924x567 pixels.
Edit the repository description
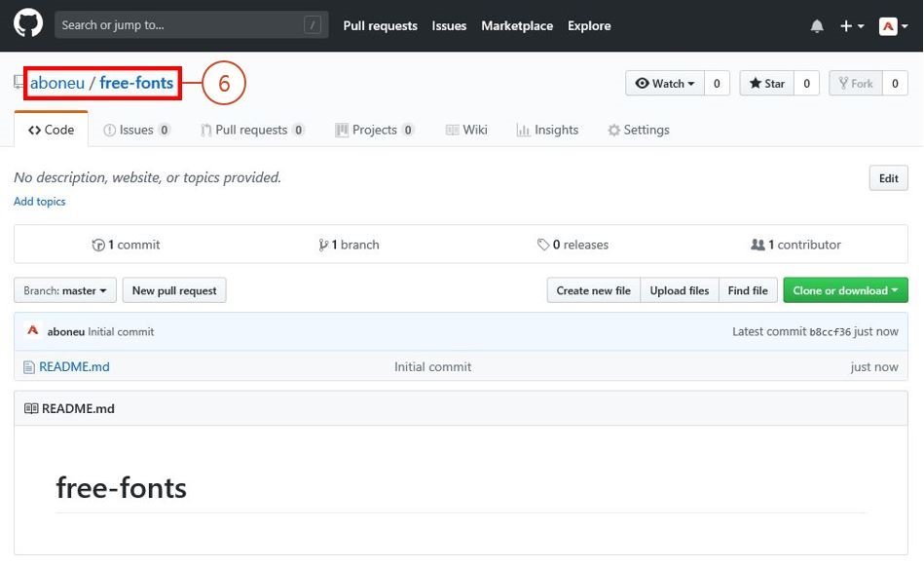[x=888, y=178]
